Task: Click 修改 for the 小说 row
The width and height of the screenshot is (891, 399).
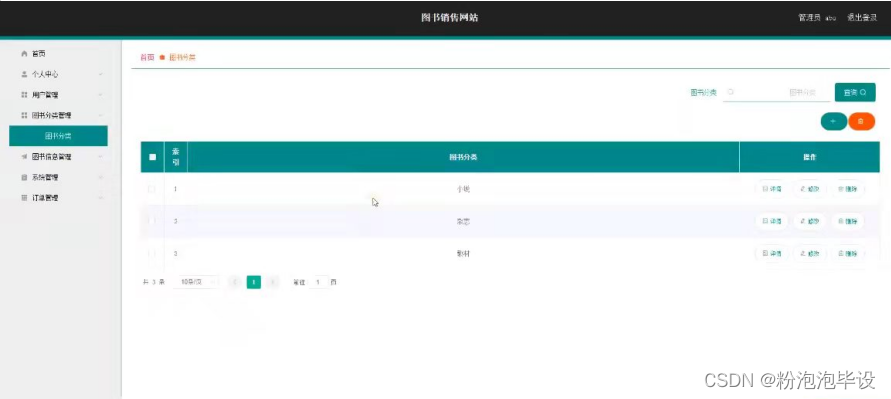Action: pyautogui.click(x=810, y=189)
